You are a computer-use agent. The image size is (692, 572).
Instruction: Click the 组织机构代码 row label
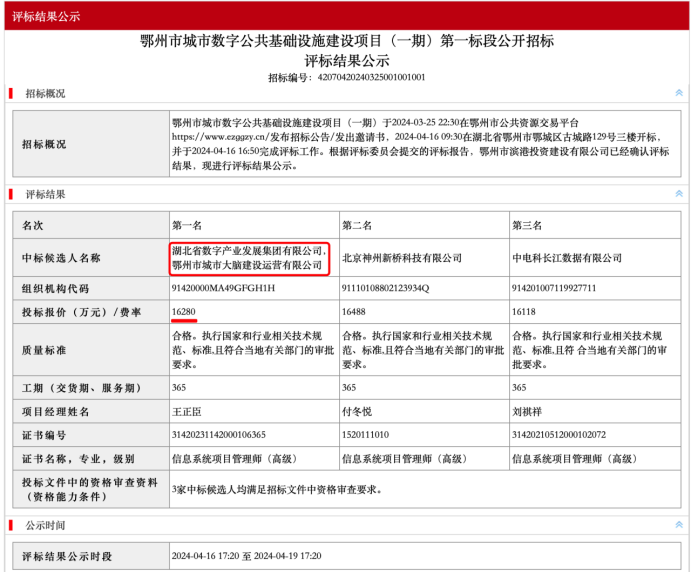[x=56, y=289]
